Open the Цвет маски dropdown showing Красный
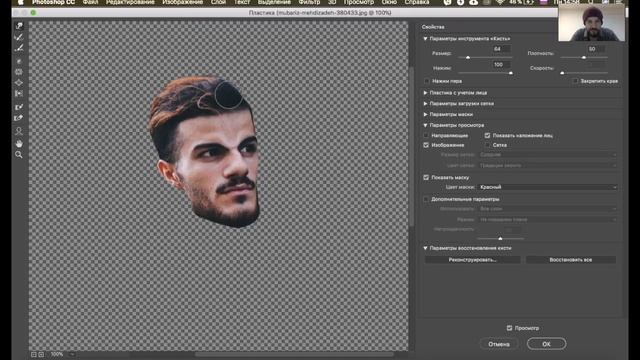 (547, 187)
